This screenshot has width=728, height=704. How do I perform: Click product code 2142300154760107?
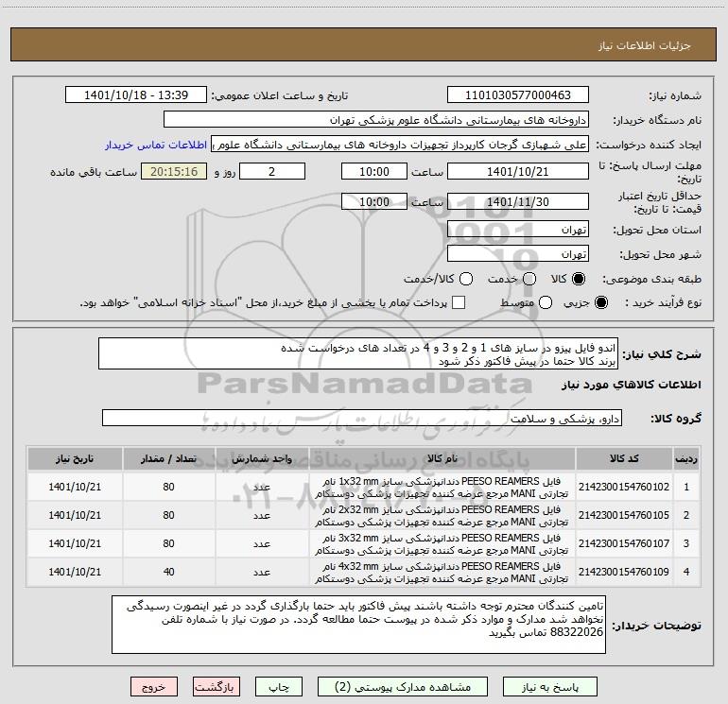[x=624, y=543]
